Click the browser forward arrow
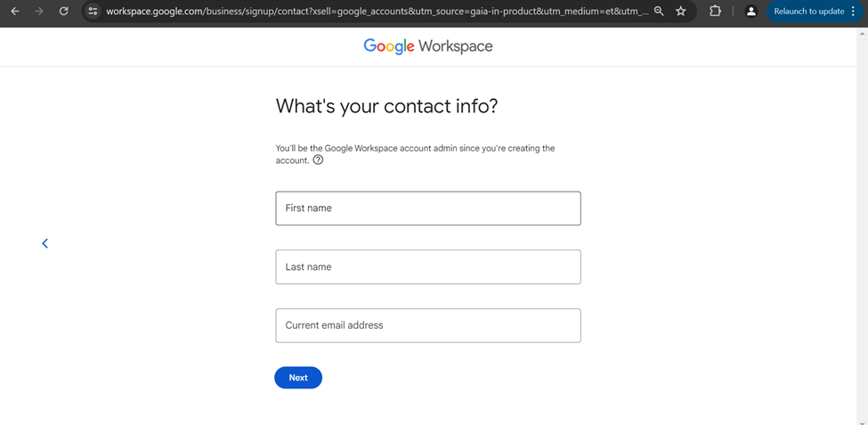 click(x=39, y=11)
